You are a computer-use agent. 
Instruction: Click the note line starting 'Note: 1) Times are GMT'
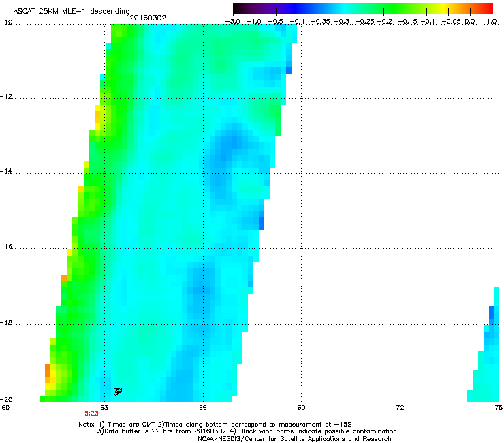215,425
